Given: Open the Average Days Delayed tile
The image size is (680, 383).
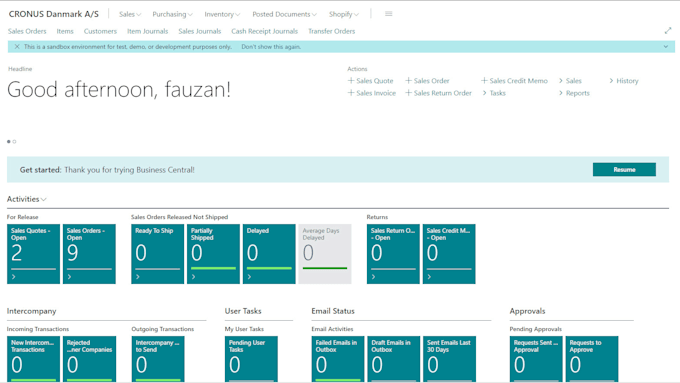Looking at the screenshot, I should tap(325, 254).
